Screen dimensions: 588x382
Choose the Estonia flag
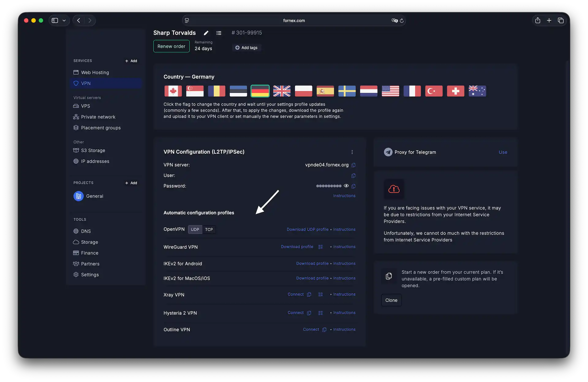click(x=238, y=91)
